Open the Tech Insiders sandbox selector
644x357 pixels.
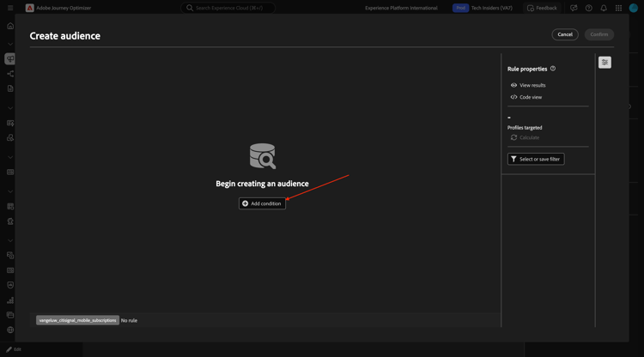492,8
